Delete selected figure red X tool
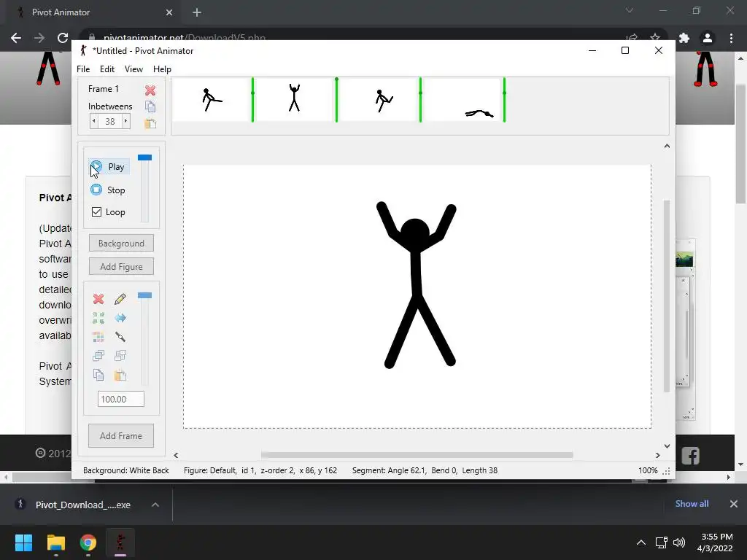 click(98, 299)
